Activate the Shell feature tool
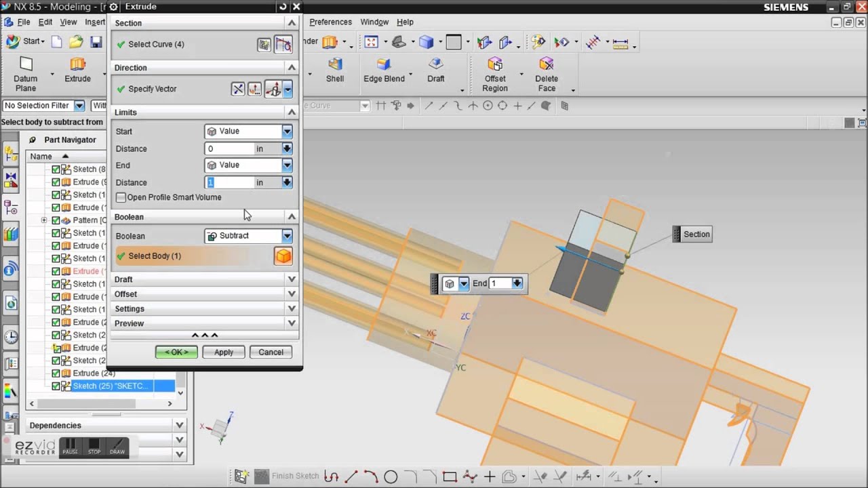The image size is (868, 488). (x=335, y=70)
